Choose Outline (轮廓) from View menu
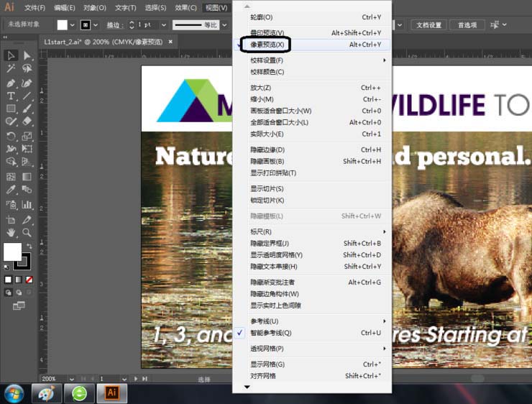 [x=311, y=17]
